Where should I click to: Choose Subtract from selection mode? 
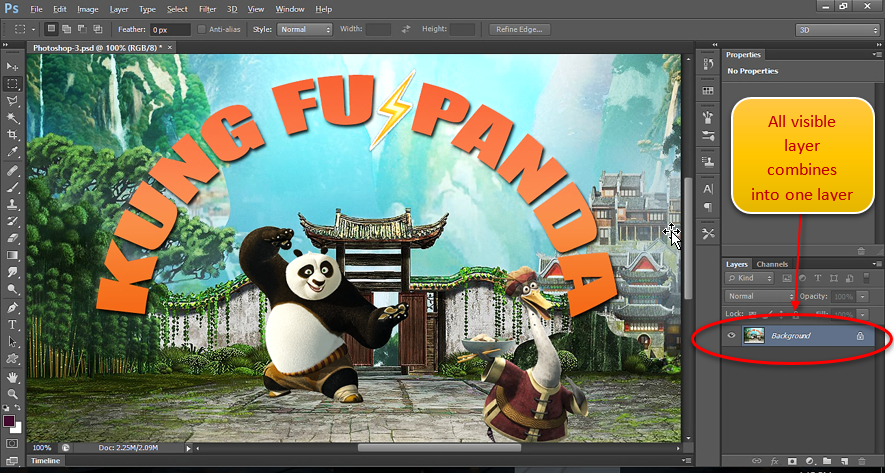coord(82,29)
